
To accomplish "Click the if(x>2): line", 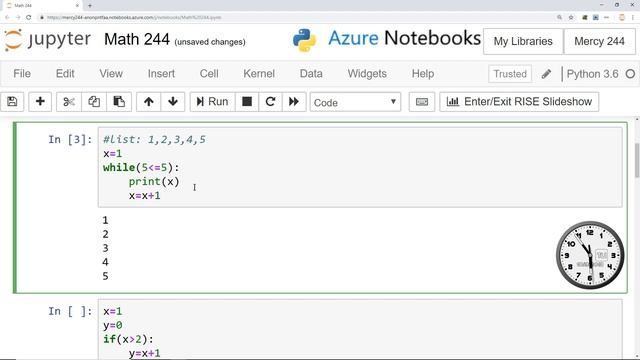I will (128, 339).
